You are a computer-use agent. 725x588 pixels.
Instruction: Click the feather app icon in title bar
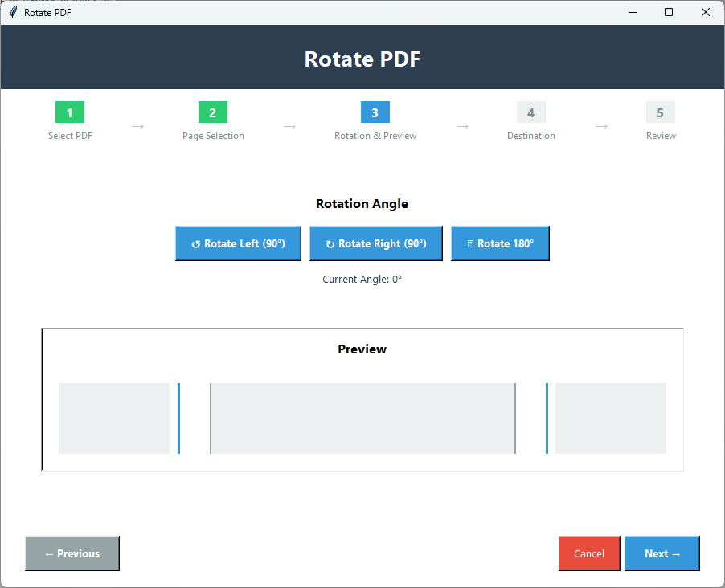click(11, 12)
